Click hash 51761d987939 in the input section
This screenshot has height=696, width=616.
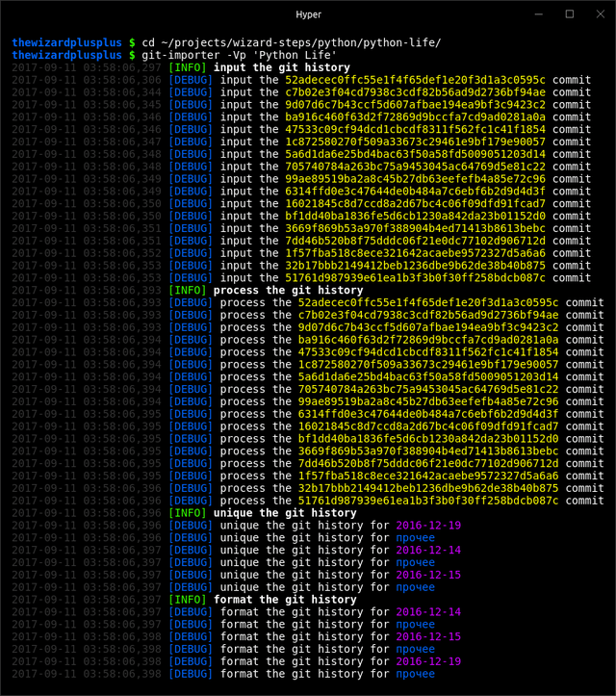pos(415,278)
